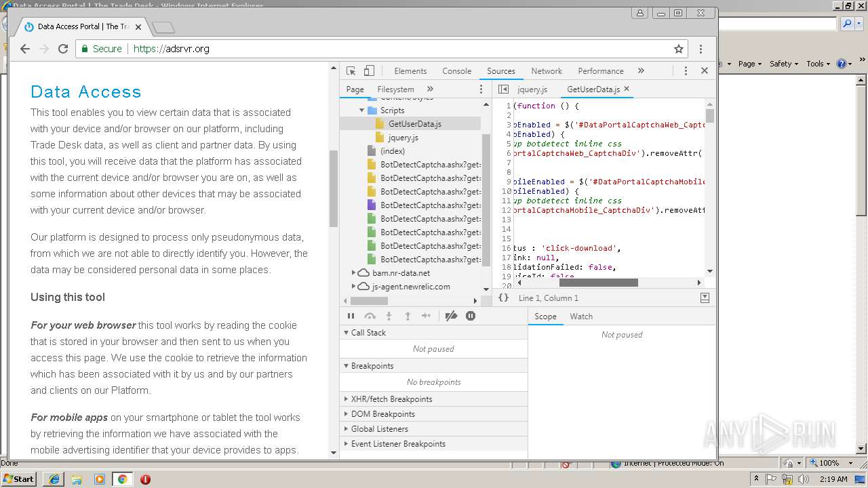Click the file tree vertical scrollbar
This screenshot has width=868, height=488.
[486, 200]
